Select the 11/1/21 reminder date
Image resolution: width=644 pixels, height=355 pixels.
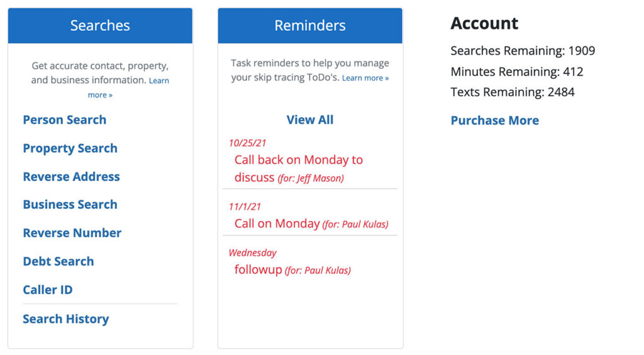pyautogui.click(x=245, y=206)
